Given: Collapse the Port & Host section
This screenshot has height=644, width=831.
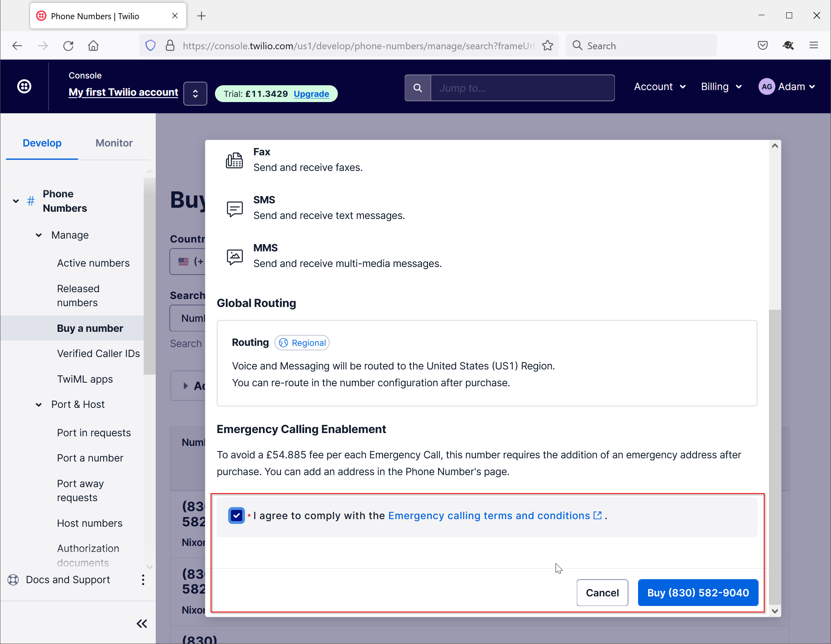Looking at the screenshot, I should [x=39, y=405].
